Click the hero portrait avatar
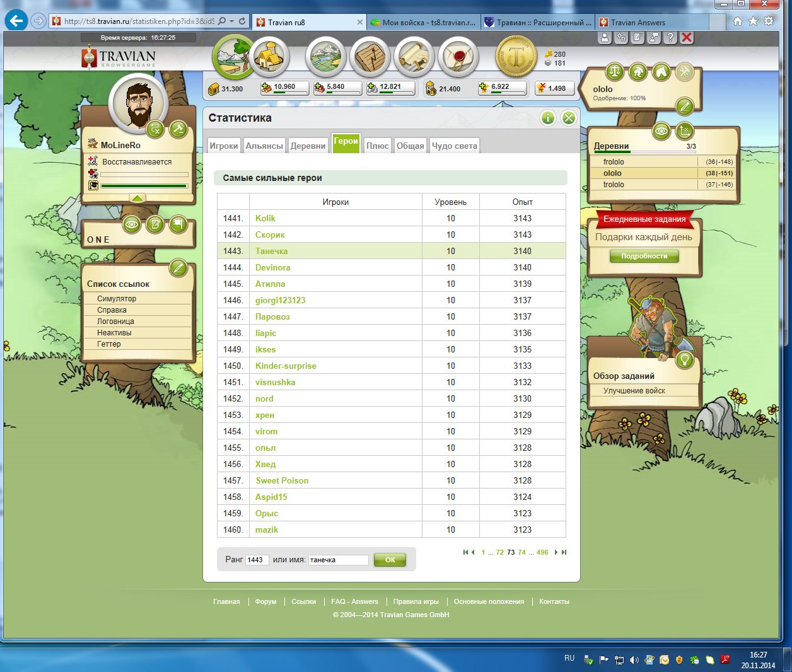This screenshot has width=792, height=672. [137, 103]
